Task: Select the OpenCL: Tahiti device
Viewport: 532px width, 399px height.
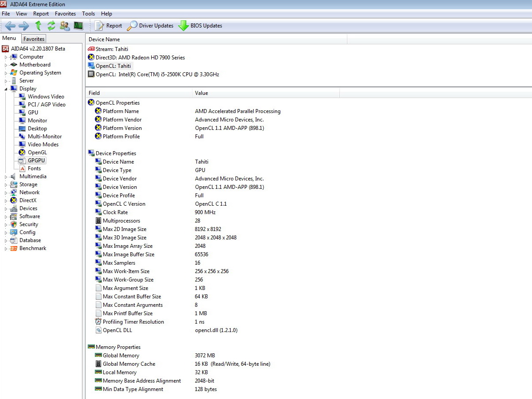Action: pyautogui.click(x=110, y=66)
